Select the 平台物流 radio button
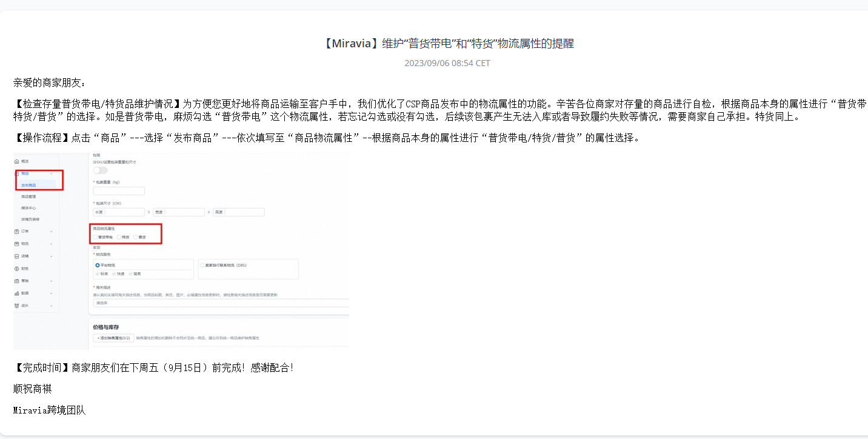Image resolution: width=868 pixels, height=439 pixels. (97, 265)
